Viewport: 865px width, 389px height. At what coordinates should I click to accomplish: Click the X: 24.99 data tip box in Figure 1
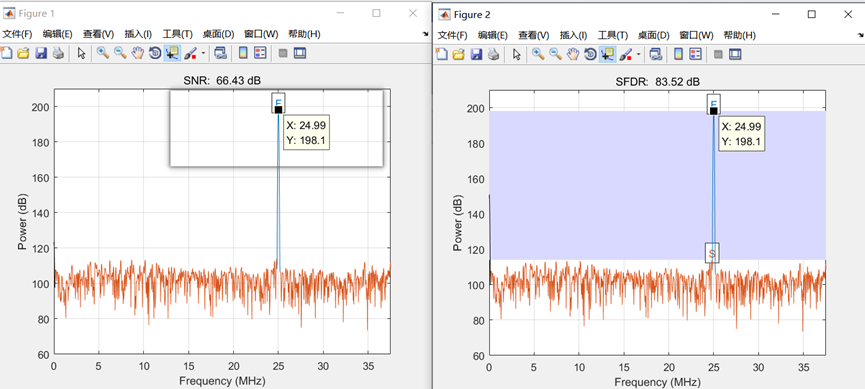[x=306, y=132]
